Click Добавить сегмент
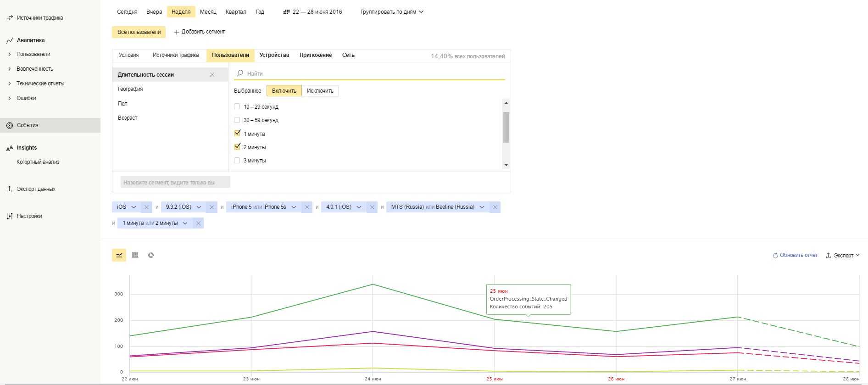 (200, 32)
